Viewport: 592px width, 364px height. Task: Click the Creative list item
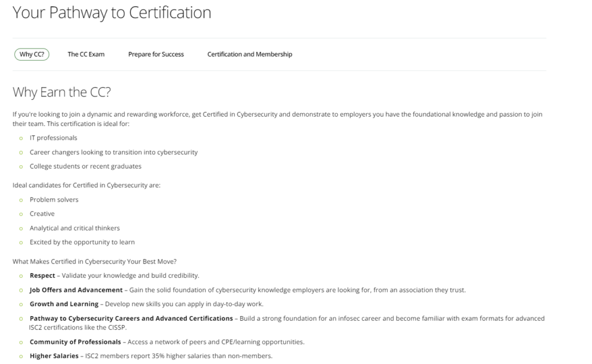42,214
